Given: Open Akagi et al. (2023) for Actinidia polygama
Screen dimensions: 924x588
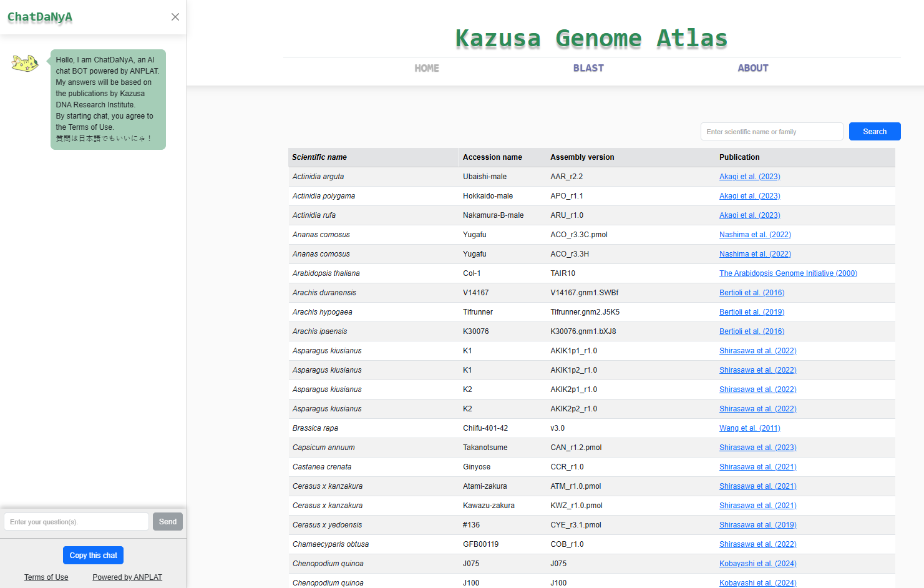Looking at the screenshot, I should [750, 196].
